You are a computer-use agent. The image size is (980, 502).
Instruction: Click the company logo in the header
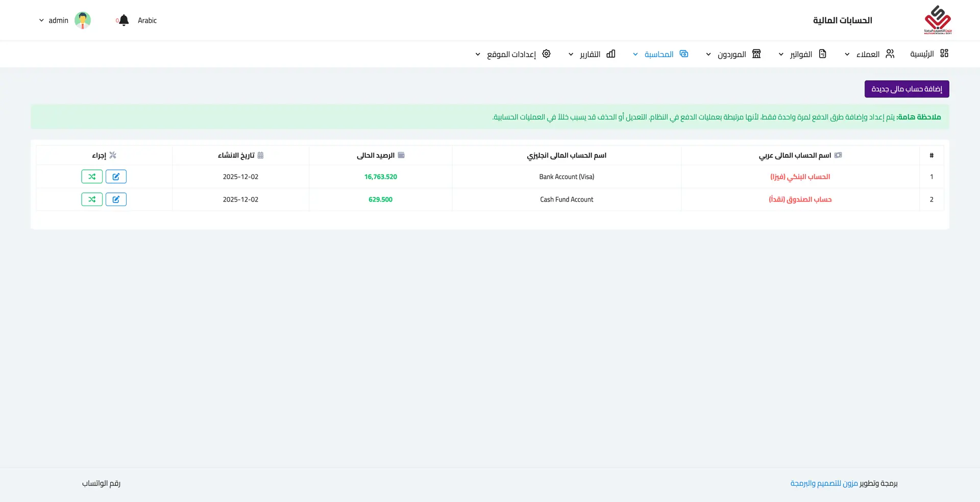[x=938, y=20]
